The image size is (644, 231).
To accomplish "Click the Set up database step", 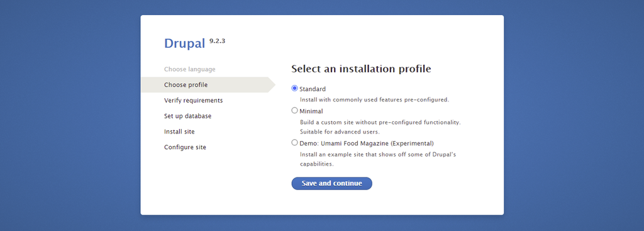I will pos(187,116).
